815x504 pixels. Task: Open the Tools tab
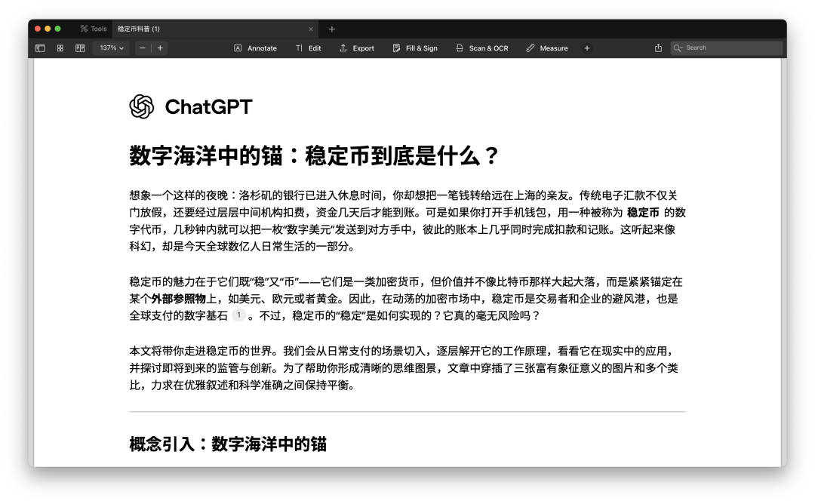(x=94, y=29)
